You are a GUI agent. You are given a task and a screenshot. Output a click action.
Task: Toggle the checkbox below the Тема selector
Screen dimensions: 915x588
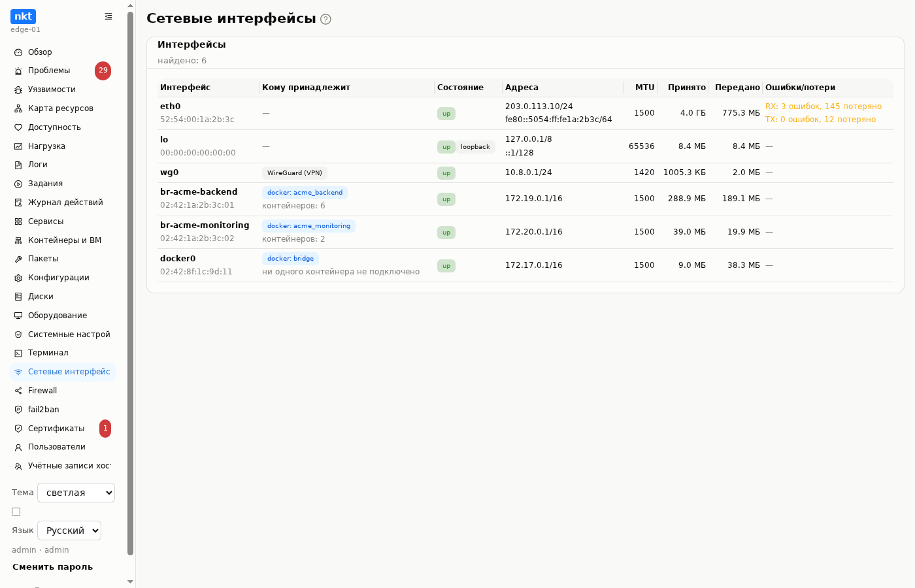(16, 512)
